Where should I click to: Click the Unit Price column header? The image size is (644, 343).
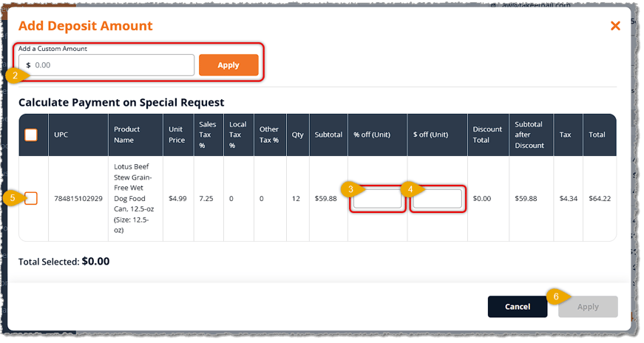[x=177, y=135]
